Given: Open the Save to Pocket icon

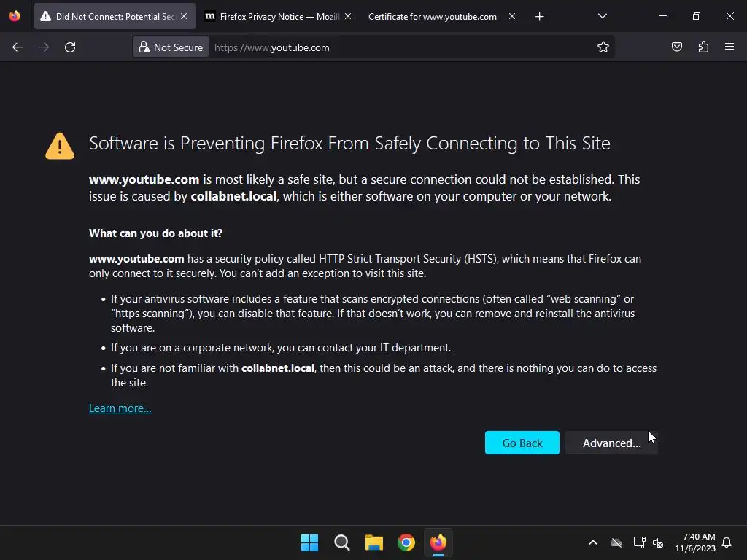Looking at the screenshot, I should coord(676,47).
